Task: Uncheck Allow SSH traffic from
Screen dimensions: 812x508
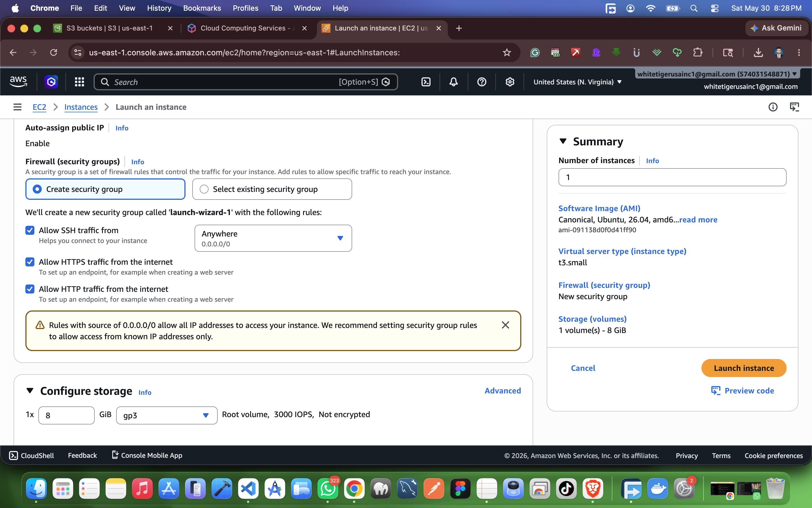Action: click(30, 230)
